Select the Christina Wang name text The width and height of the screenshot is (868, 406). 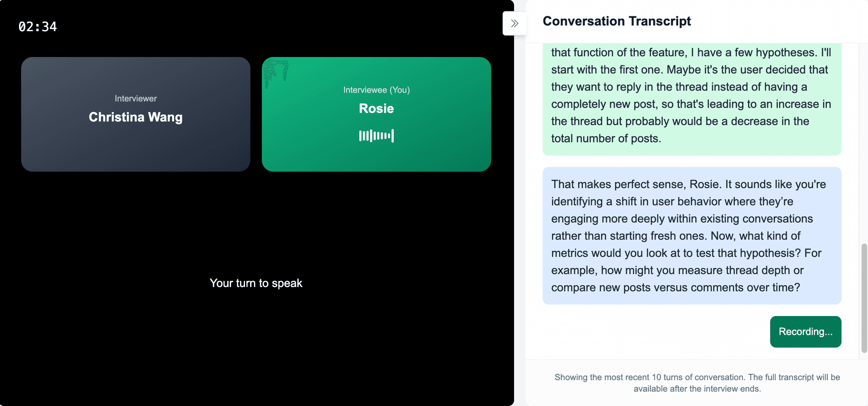click(x=136, y=117)
